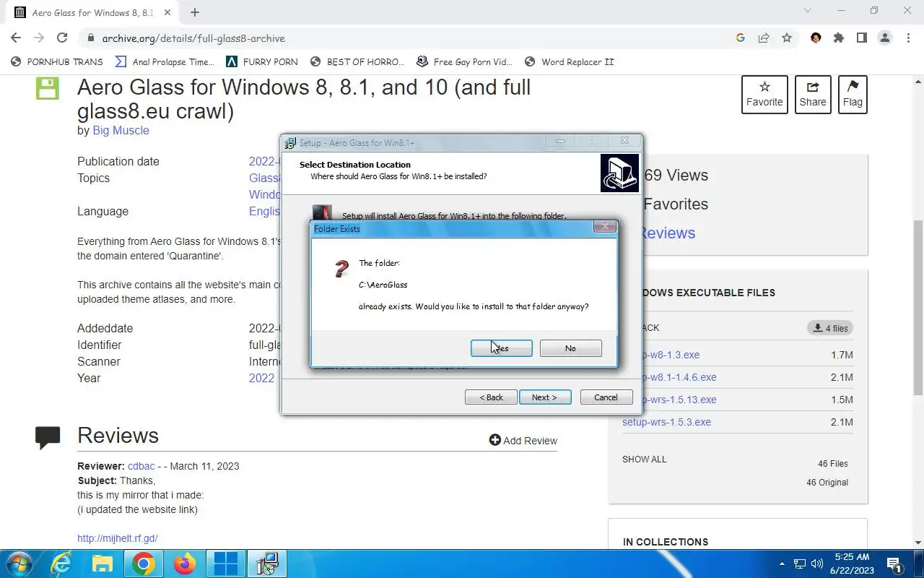Open setup installer taskbar icon
The width and height of the screenshot is (924, 578).
point(267,564)
